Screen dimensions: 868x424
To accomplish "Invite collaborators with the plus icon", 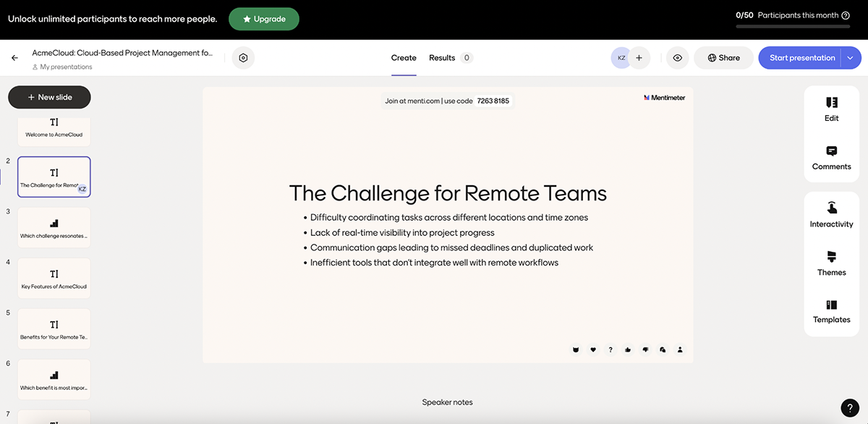I will [x=639, y=57].
